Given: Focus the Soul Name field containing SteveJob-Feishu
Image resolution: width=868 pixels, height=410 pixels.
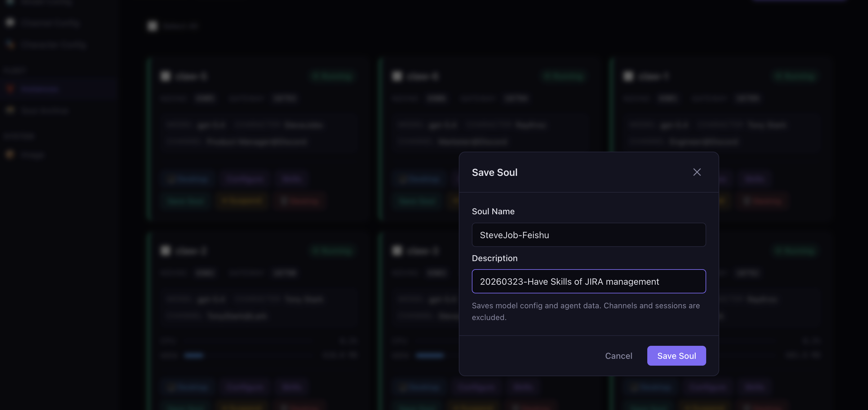Looking at the screenshot, I should click(589, 235).
